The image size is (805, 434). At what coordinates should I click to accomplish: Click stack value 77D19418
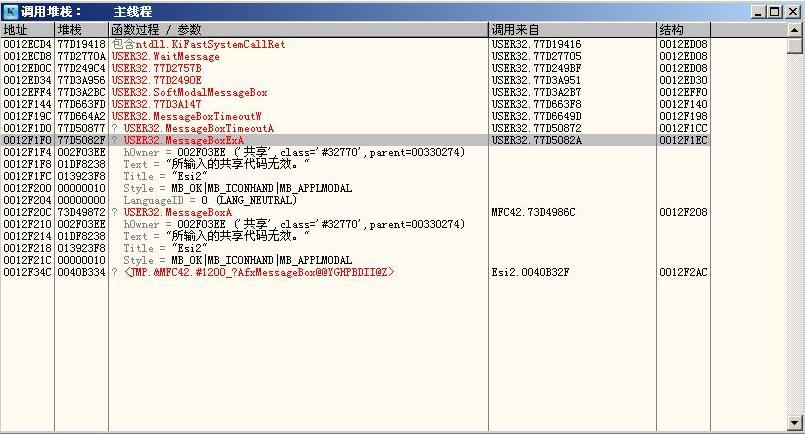pos(81,44)
